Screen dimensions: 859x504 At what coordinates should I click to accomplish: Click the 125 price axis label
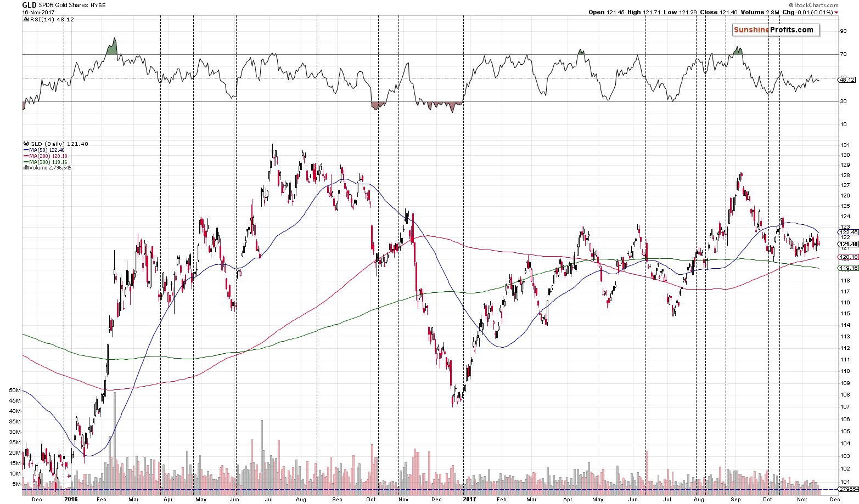[x=844, y=206]
